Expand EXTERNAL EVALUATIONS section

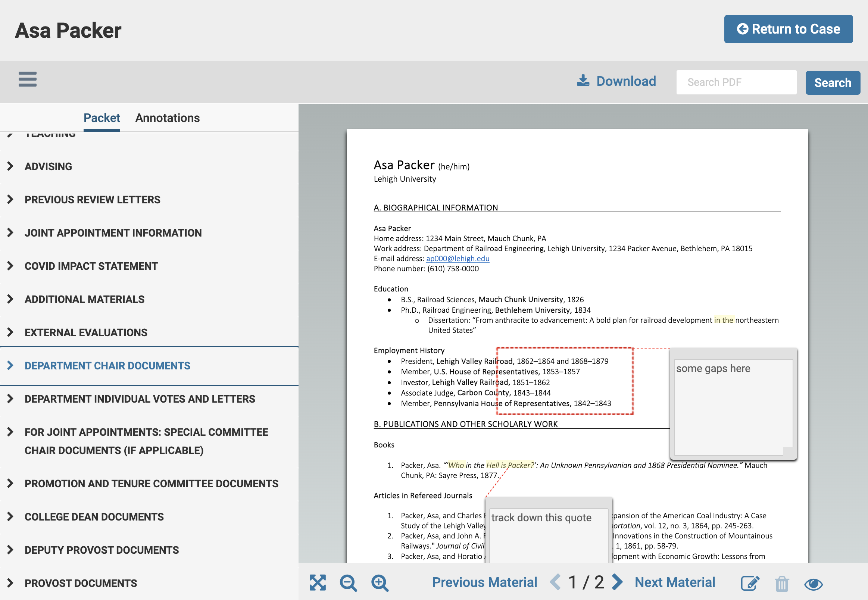click(149, 332)
